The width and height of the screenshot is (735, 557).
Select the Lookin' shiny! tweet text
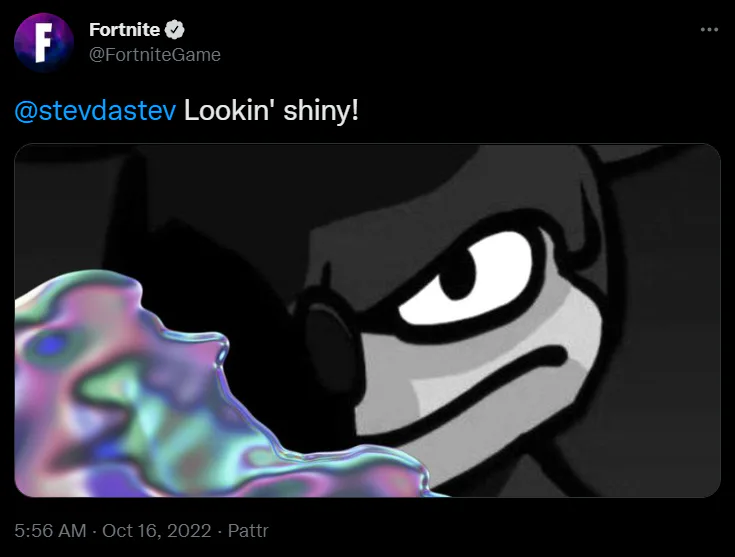click(271, 111)
